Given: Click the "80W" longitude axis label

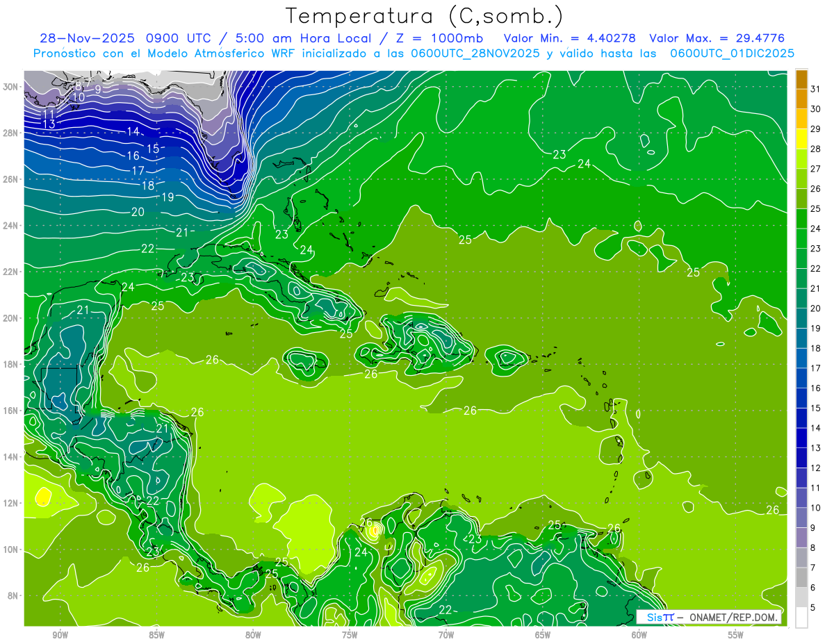Looking at the screenshot, I should point(253,634).
